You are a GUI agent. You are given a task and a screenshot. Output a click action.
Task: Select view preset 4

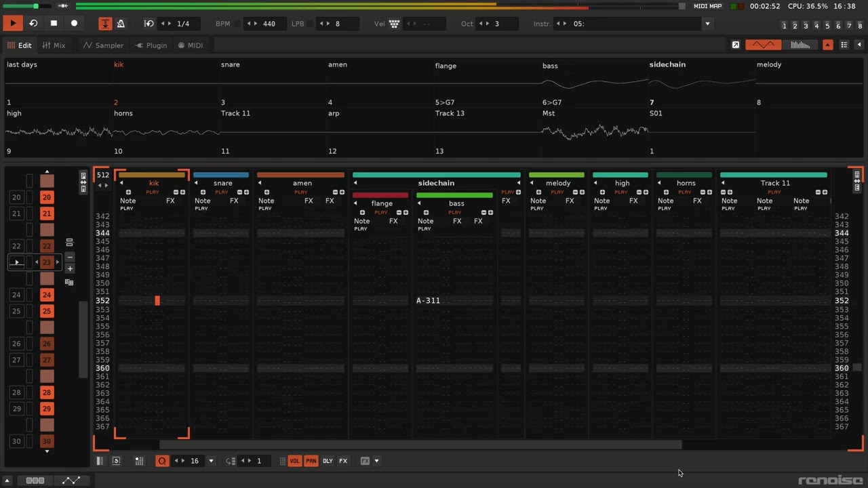(x=816, y=26)
